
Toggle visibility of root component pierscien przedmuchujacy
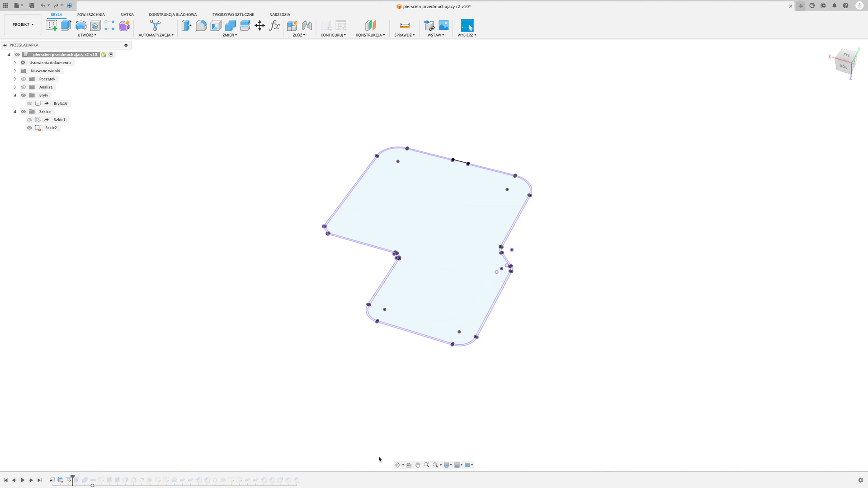click(17, 55)
